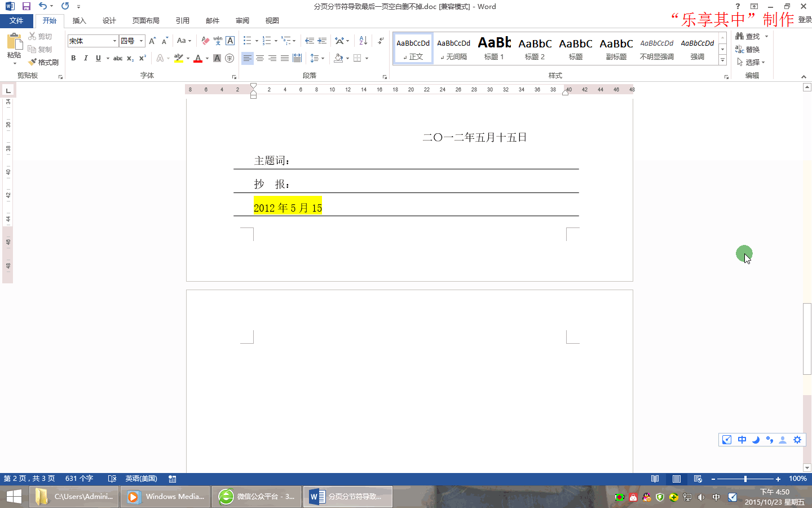Click the save icon in quick access toolbar
Screen dimensions: 812x508
(x=26, y=6)
